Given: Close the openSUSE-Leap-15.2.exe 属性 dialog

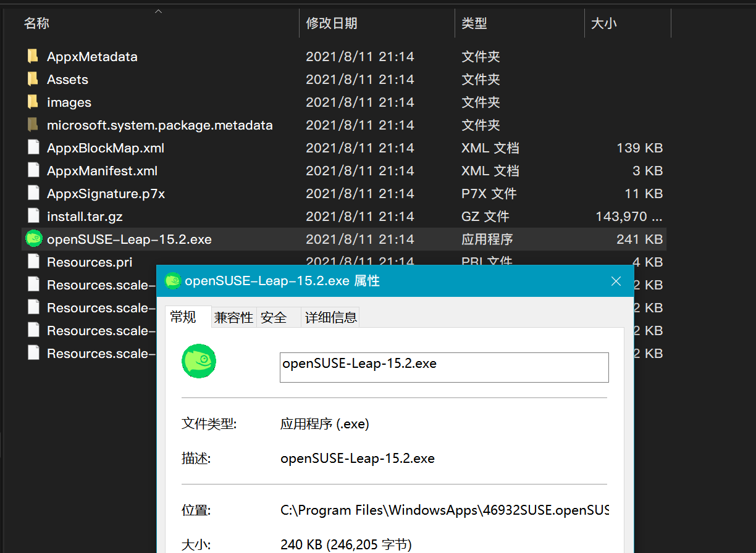Looking at the screenshot, I should click(616, 281).
